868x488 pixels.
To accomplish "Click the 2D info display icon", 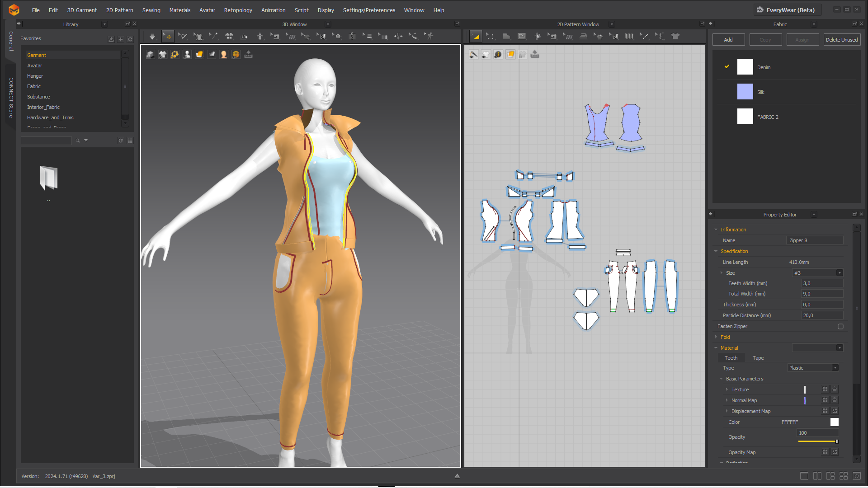I will (x=498, y=55).
